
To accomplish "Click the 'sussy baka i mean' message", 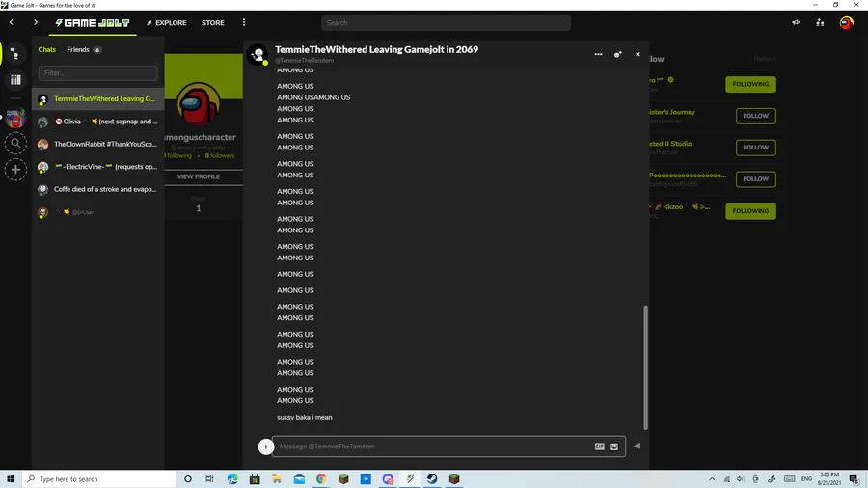I will tap(305, 418).
